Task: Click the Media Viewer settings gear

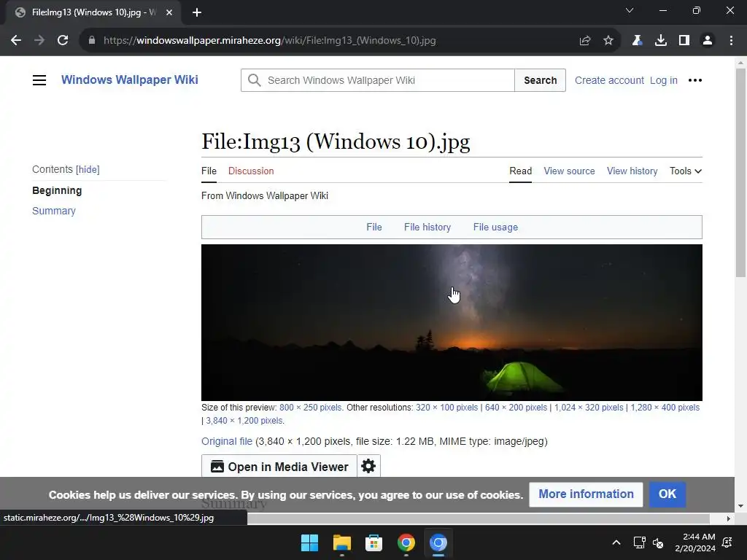Action: click(368, 466)
